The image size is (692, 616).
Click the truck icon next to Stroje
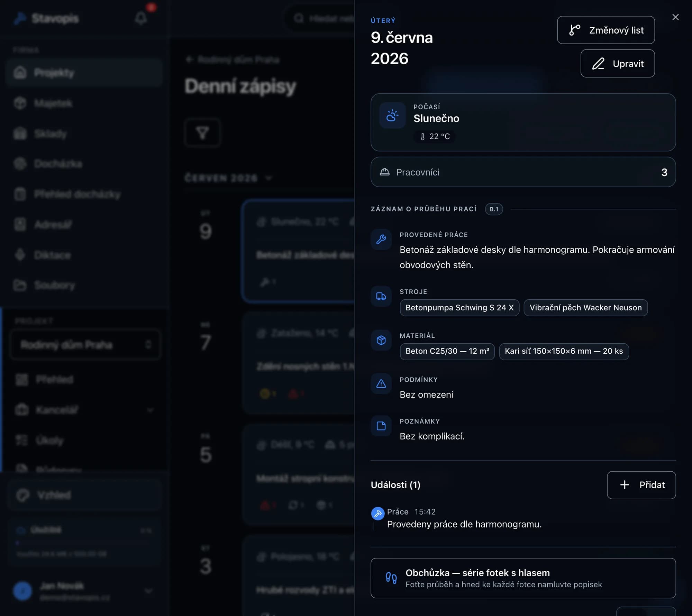pyautogui.click(x=381, y=296)
